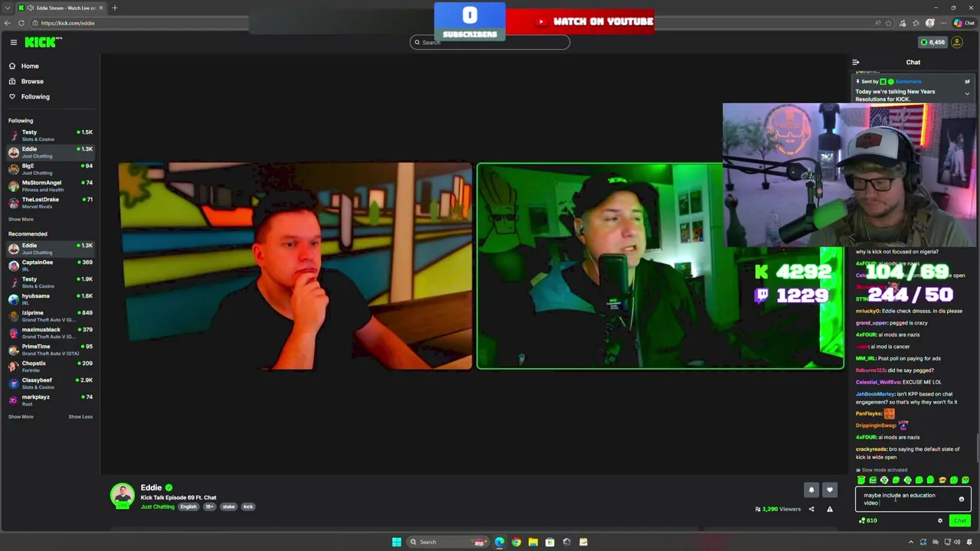Click Show Less under Recommended
Viewport: 980px width, 551px height.
click(80, 416)
